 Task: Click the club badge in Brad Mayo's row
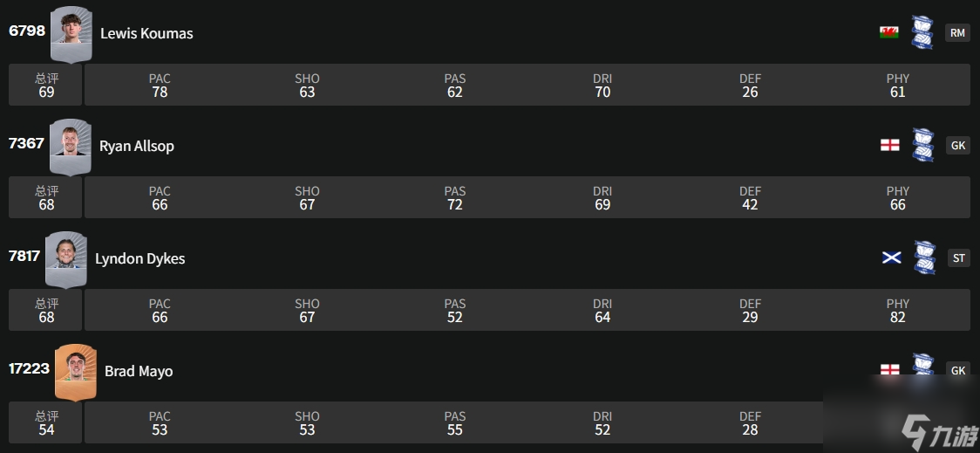922,365
